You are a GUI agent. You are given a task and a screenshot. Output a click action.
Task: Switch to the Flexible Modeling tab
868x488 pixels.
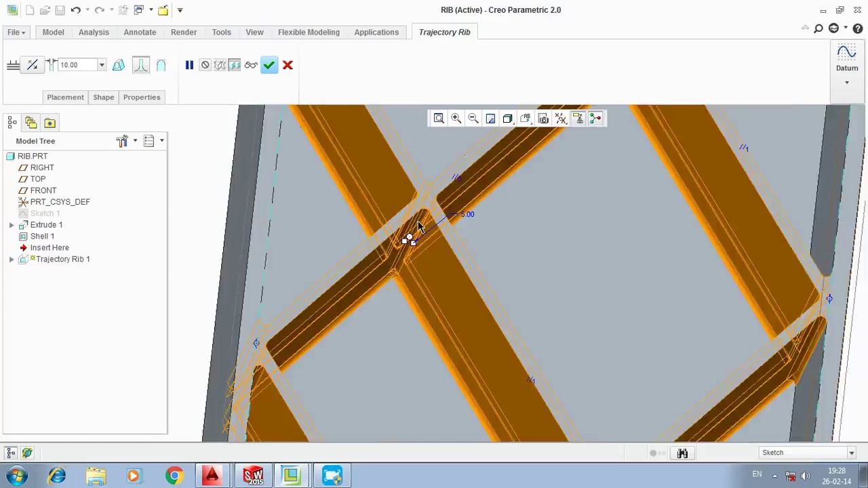pyautogui.click(x=309, y=32)
